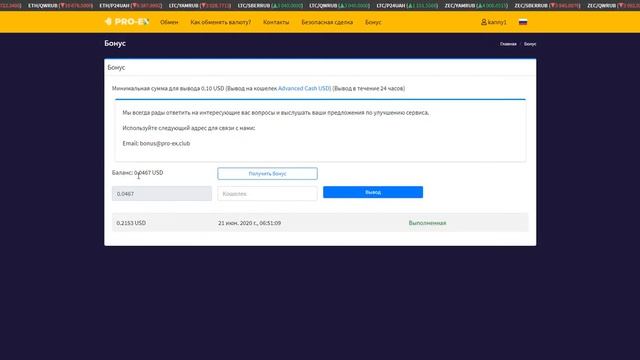Open the Advanced Cash USD link

coord(304,88)
